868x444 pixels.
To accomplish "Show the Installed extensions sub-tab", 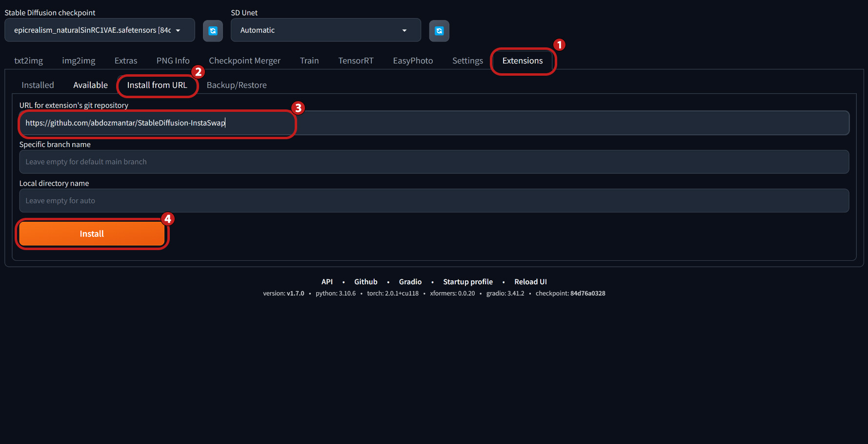I will tap(38, 85).
